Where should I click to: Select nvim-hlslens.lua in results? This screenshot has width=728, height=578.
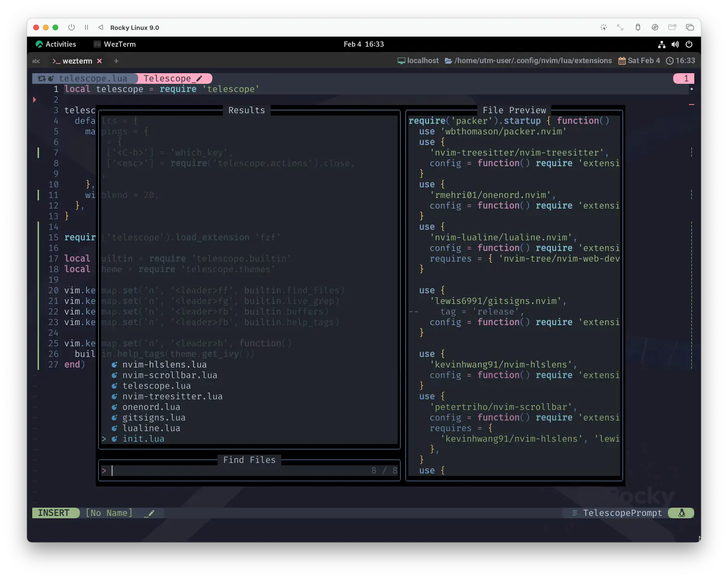[164, 365]
